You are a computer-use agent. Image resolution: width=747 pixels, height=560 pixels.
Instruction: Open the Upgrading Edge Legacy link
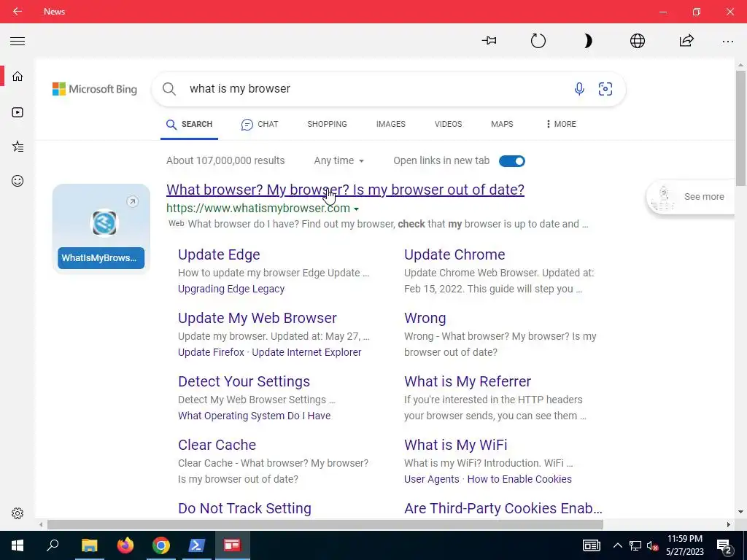tap(231, 289)
